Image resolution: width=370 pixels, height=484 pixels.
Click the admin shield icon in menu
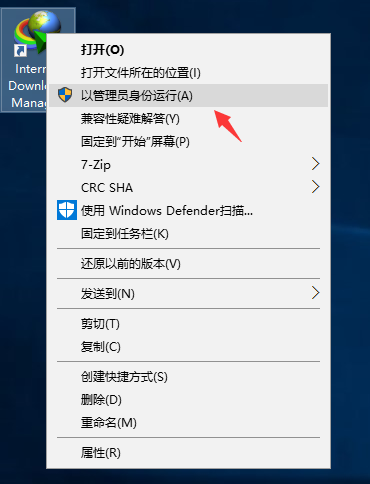point(65,95)
